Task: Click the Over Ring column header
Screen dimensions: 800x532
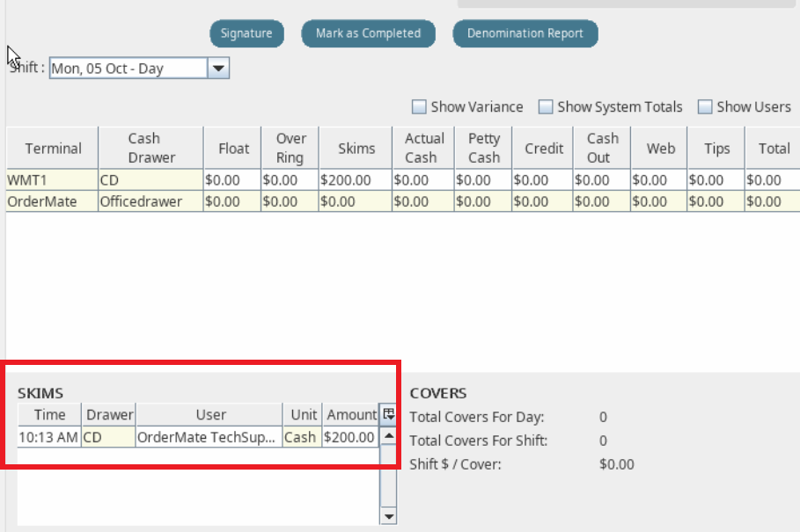Action: [290, 149]
